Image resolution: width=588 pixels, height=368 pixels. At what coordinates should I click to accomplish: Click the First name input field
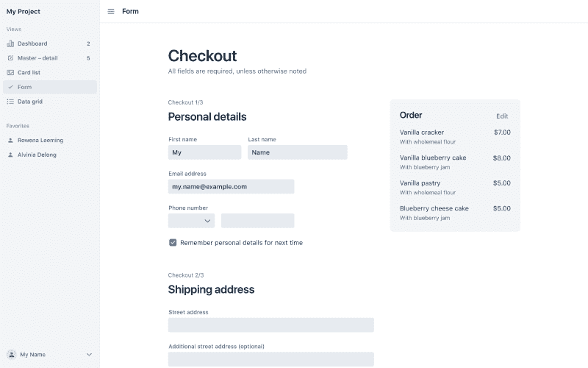pos(204,152)
